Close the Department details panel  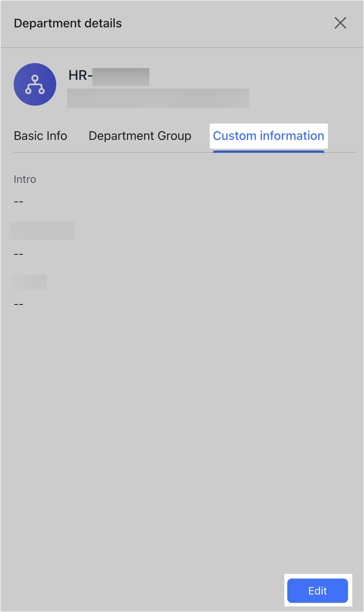click(x=340, y=23)
